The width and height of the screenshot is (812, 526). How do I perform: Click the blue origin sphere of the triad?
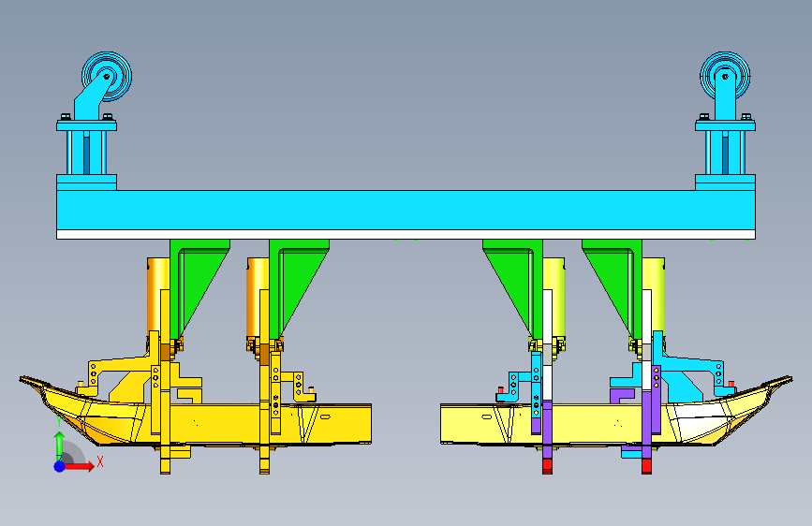(59, 466)
